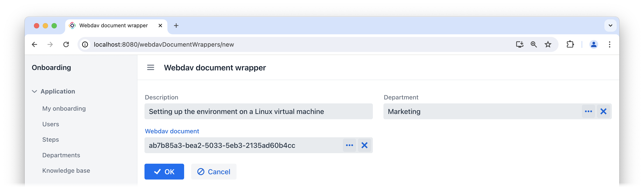Go to My onboarding in sidebar
Screen dimensions: 644x187
pyautogui.click(x=64, y=109)
